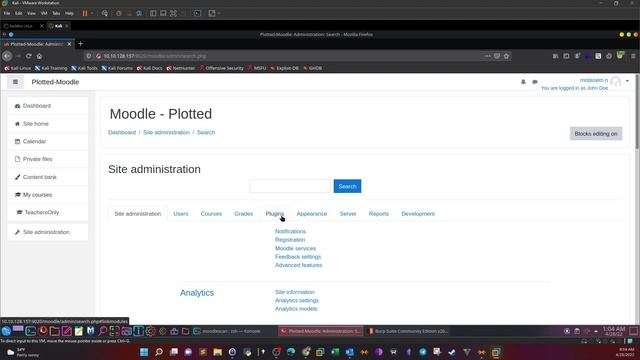Open Dashboard in the left navigation
This screenshot has width=640, height=360.
click(48, 106)
